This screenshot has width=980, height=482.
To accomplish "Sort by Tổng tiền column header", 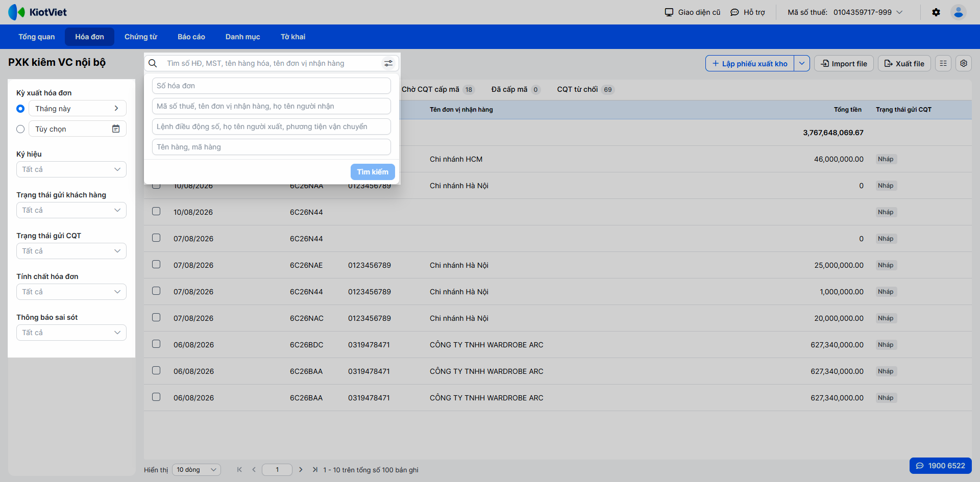I will pyautogui.click(x=847, y=110).
